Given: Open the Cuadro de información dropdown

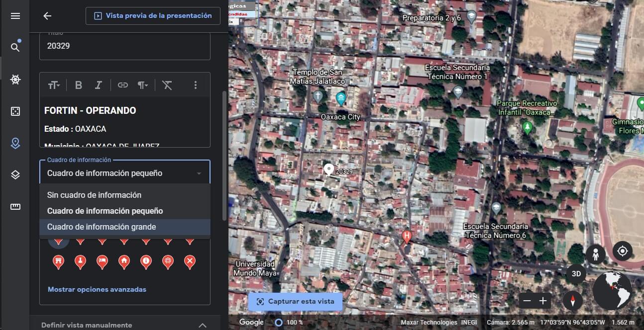Looking at the screenshot, I should (125, 173).
